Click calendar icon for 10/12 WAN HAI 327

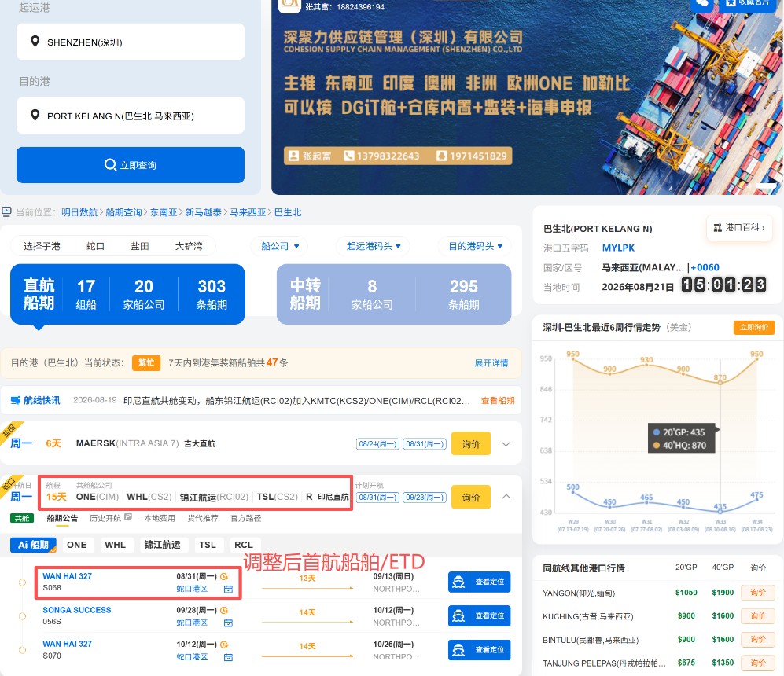(x=228, y=657)
